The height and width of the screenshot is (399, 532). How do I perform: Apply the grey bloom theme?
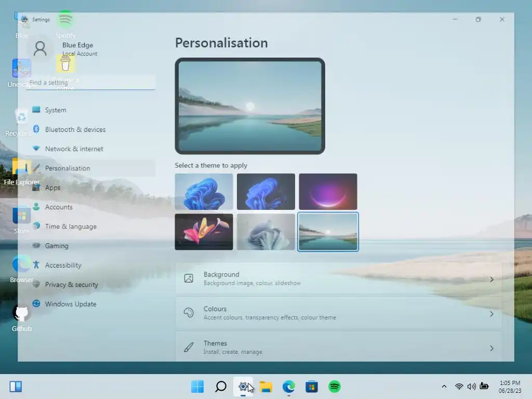coord(265,232)
